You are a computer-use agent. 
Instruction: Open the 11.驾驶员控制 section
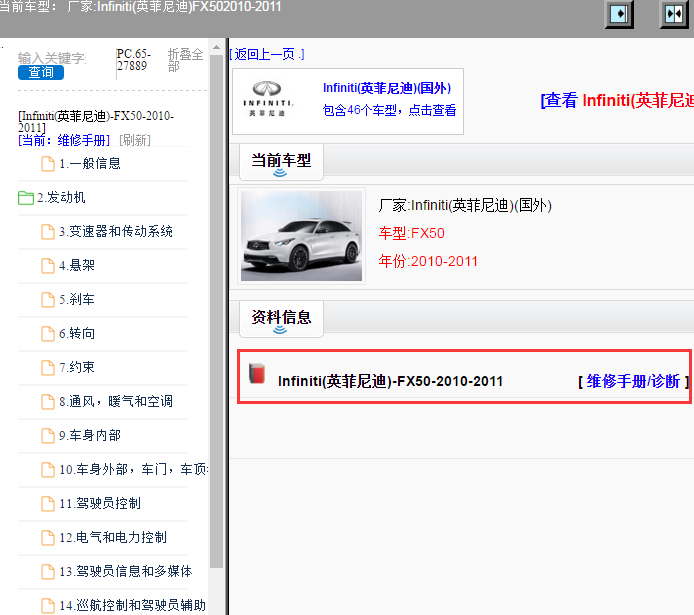pyautogui.click(x=100, y=503)
